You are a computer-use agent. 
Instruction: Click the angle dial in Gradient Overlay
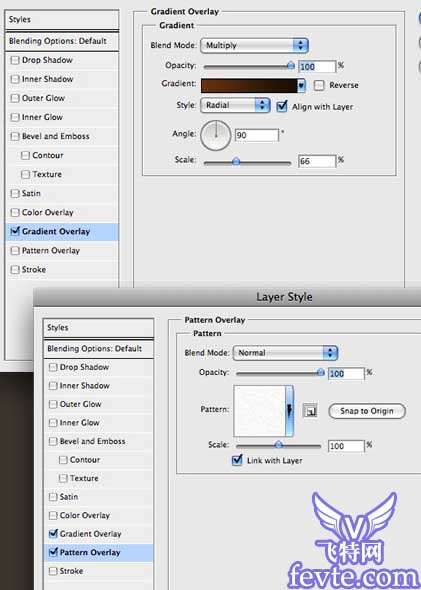coord(216,135)
